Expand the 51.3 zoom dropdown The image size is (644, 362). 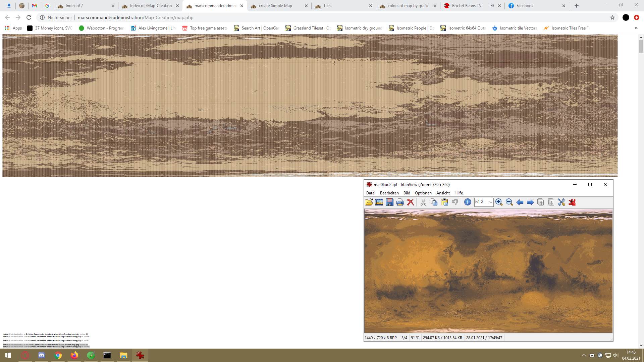(x=490, y=202)
